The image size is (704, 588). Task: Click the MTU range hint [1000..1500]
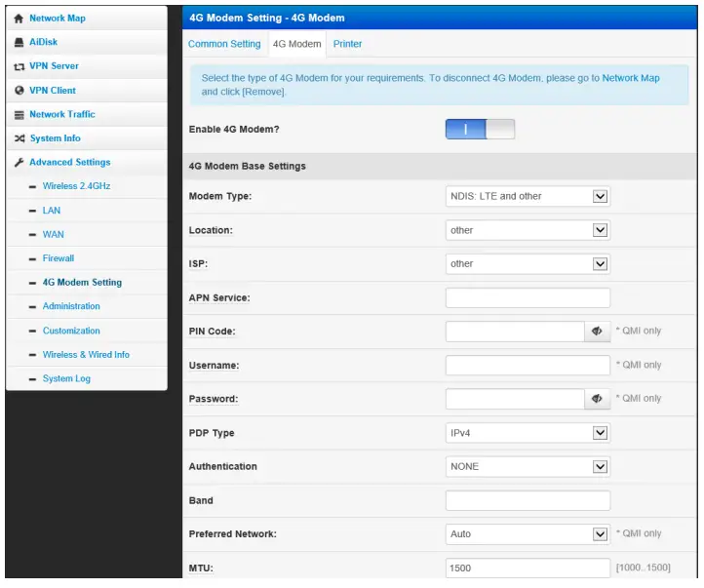643,568
